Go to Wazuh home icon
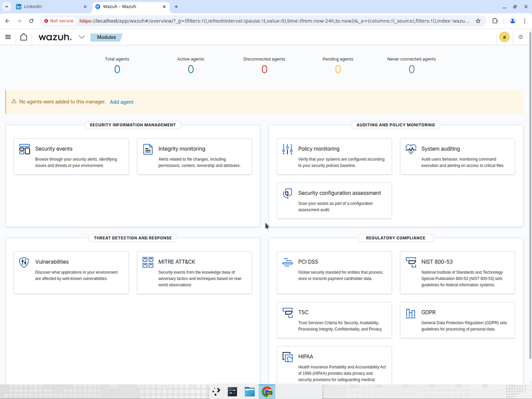532x399 pixels. click(23, 37)
